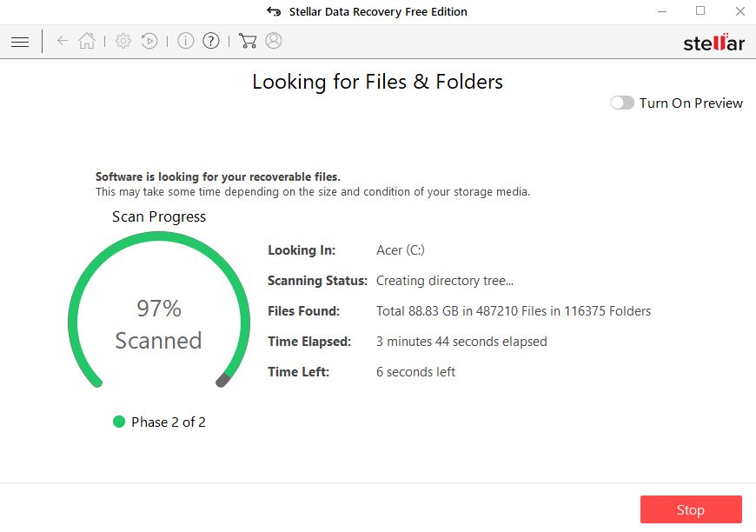This screenshot has height=532, width=756.
Task: Open the account profile icon
Action: pos(274,40)
